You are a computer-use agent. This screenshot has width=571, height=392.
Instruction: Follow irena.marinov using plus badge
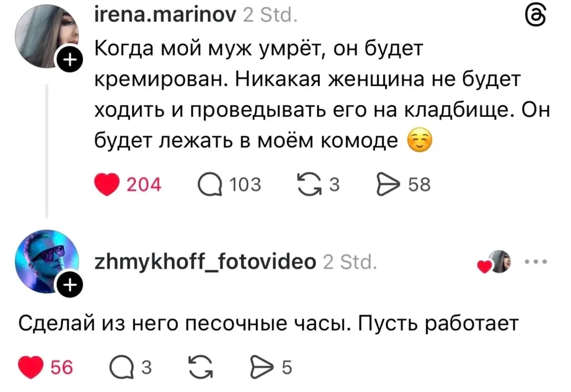(x=67, y=62)
